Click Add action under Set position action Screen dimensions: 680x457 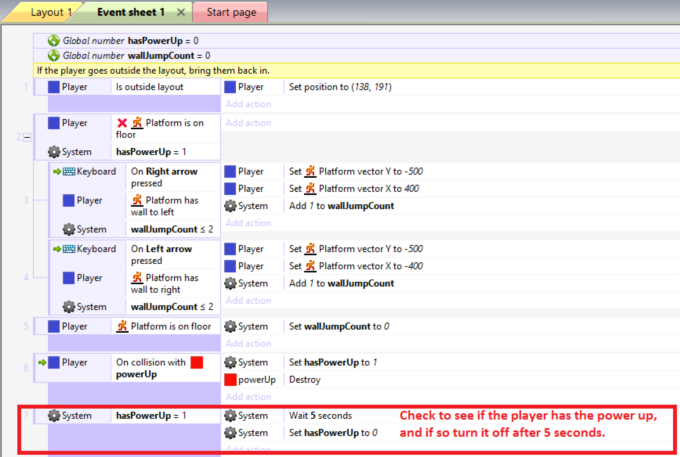point(247,103)
